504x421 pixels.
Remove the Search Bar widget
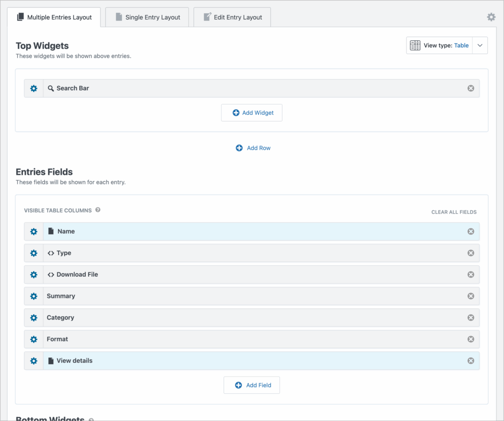[471, 88]
